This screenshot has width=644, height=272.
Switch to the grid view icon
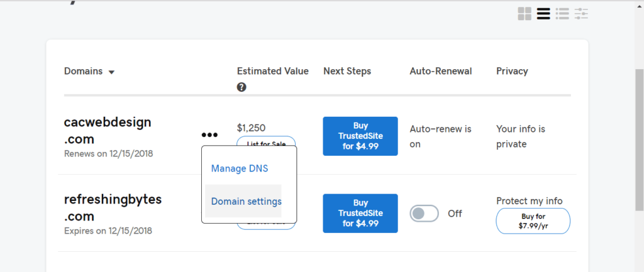click(x=525, y=13)
